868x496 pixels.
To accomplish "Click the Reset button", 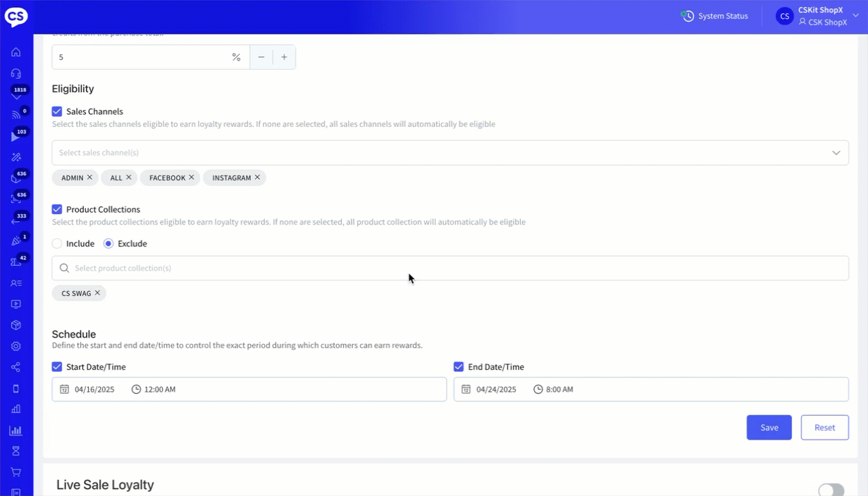I will (824, 428).
